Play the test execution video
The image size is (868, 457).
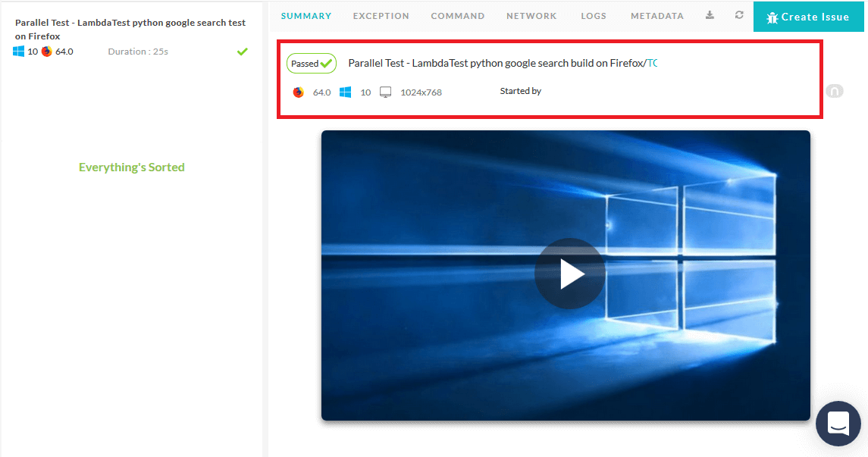[x=569, y=274]
